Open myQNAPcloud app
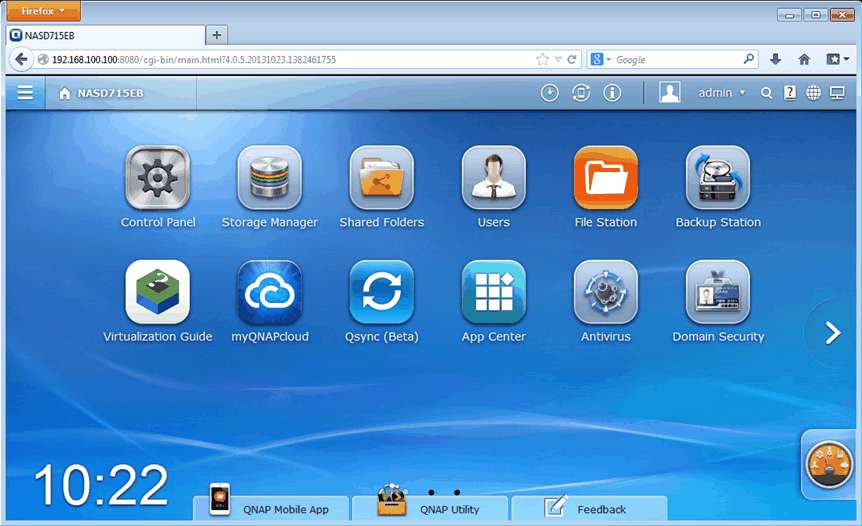The height and width of the screenshot is (526, 862). tap(269, 293)
